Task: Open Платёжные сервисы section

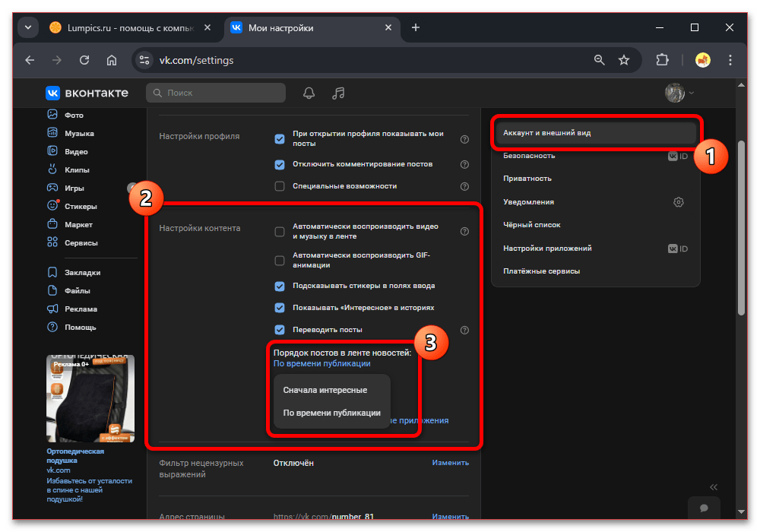Action: click(596, 271)
